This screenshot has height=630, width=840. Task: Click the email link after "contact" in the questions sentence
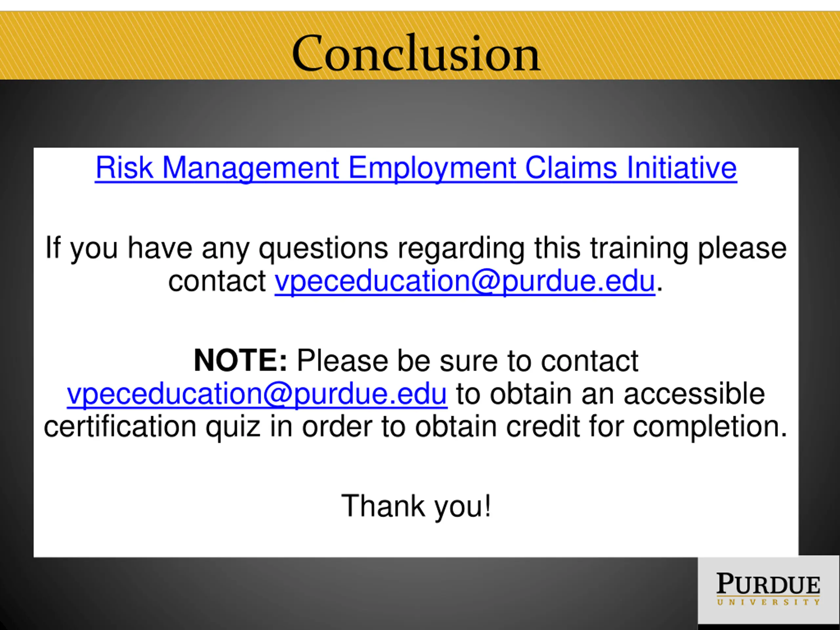coord(465,282)
